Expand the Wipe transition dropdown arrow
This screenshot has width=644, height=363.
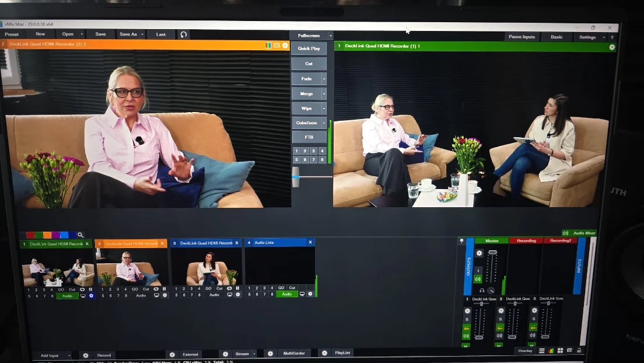click(324, 109)
